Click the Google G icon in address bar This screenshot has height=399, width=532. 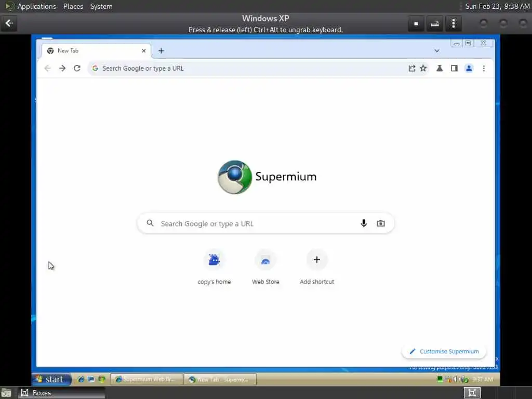coord(95,68)
